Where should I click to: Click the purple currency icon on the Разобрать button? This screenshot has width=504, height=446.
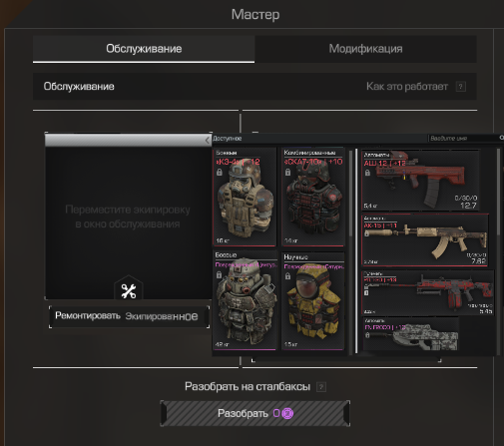pyautogui.click(x=287, y=413)
